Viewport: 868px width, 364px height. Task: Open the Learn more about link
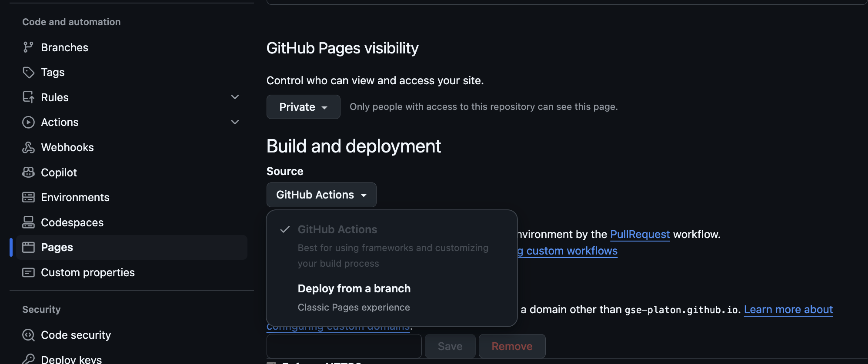[x=788, y=309]
